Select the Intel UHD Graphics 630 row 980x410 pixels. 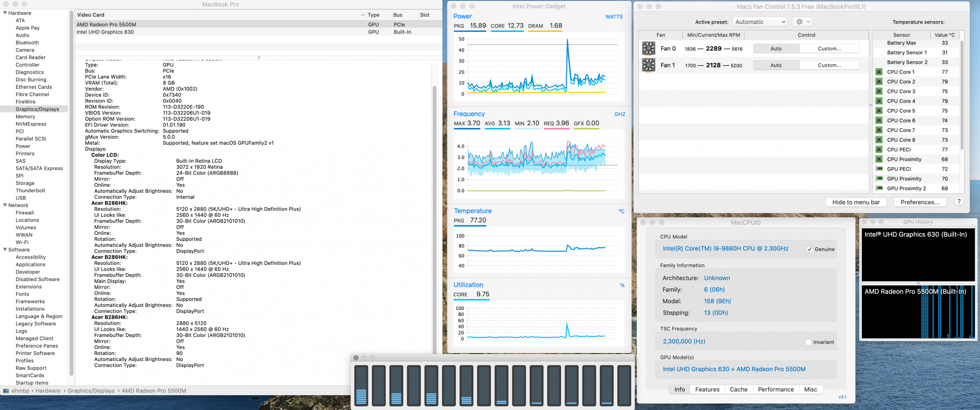[x=258, y=32]
